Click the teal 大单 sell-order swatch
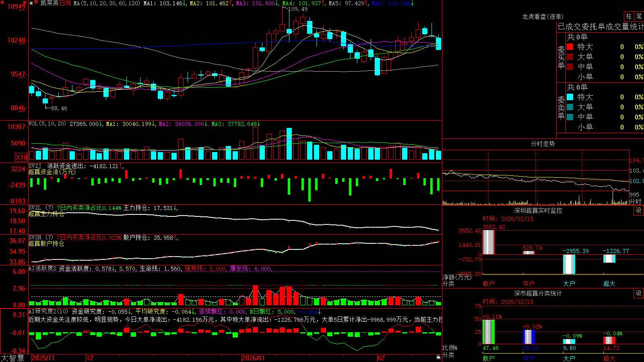Screen dimensions: 644x362 click(570, 107)
